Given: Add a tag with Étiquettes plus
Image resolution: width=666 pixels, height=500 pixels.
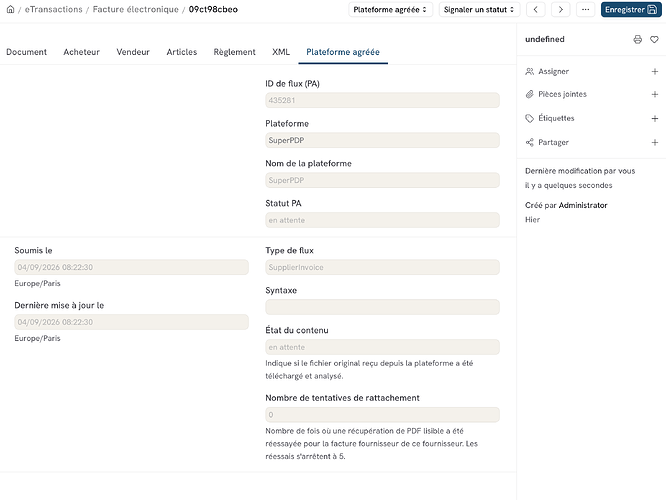Looking at the screenshot, I should [655, 118].
